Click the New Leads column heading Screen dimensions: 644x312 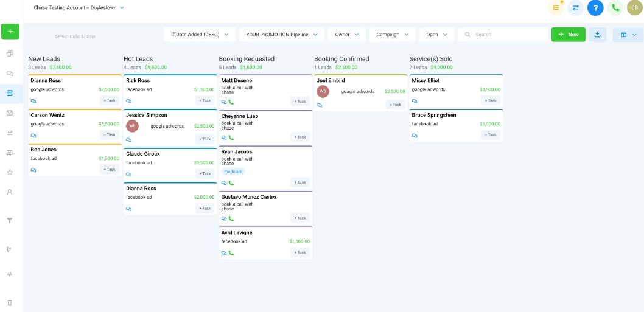[x=44, y=59]
